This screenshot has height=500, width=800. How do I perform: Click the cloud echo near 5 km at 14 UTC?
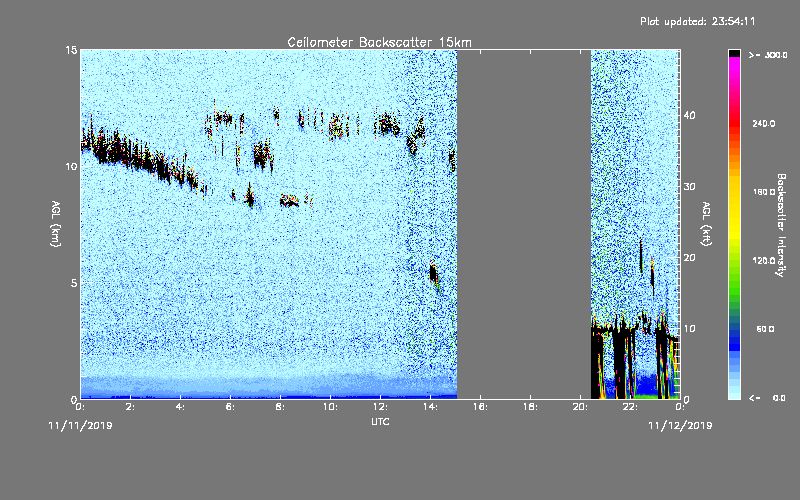[434, 274]
